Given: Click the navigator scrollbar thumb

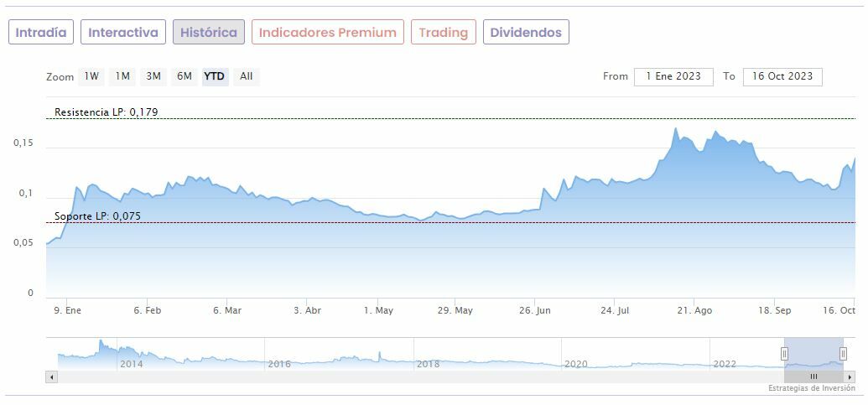Looking at the screenshot, I should click(813, 377).
